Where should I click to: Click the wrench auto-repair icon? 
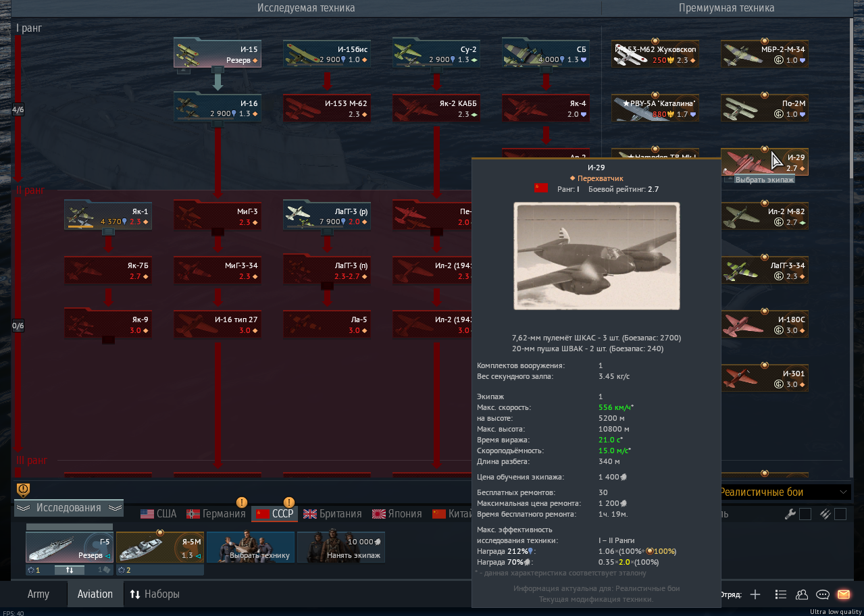coord(790,514)
